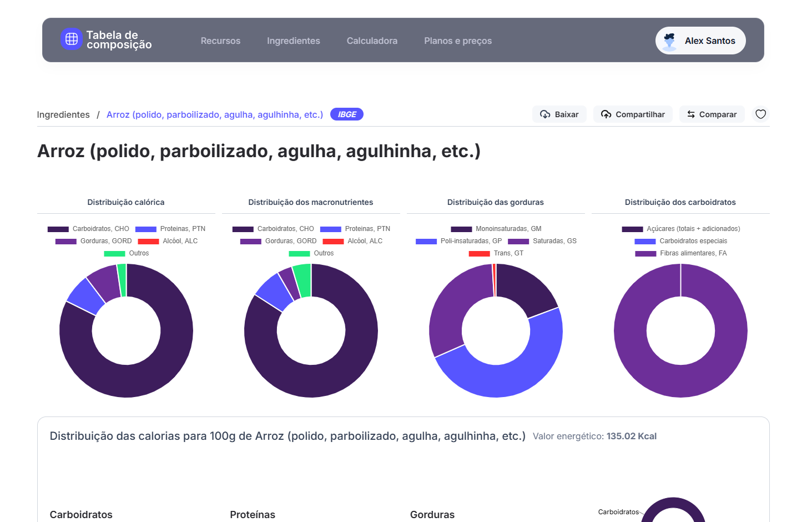Click the Arroz breadcrumb link
The width and height of the screenshot is (812, 522).
pos(215,114)
